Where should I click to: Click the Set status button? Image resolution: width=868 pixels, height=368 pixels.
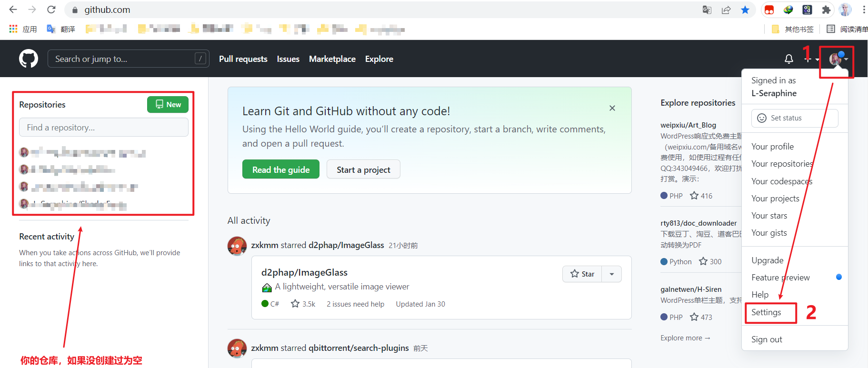(795, 118)
